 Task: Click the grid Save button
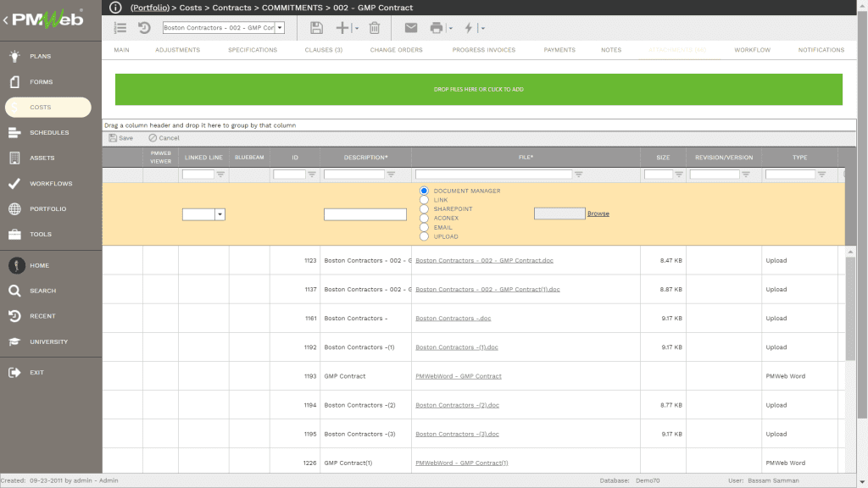(x=121, y=138)
